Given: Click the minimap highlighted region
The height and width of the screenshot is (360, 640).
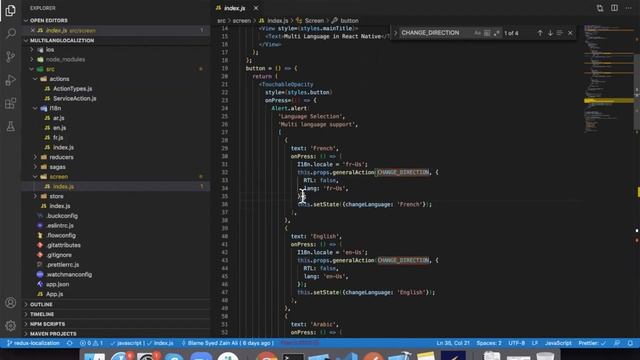Looking at the screenshot, I should pyautogui.click(x=609, y=100).
